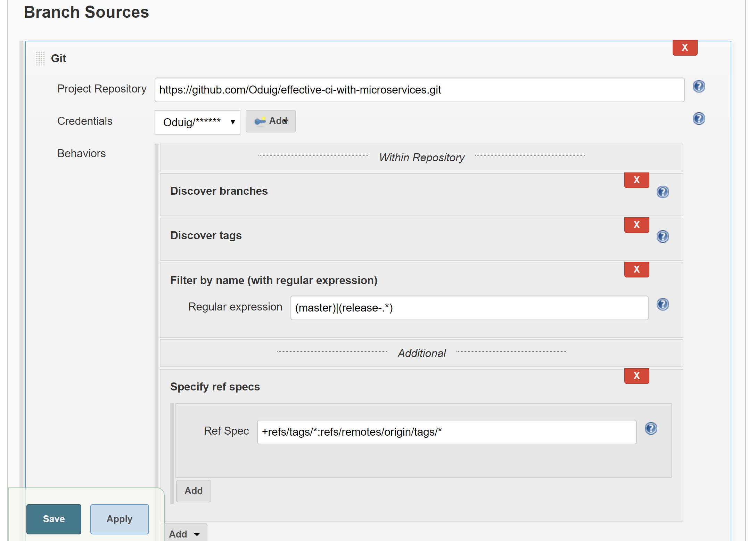Click Add credentials button with key icon
Viewport: 756px width, 541px height.
point(271,121)
